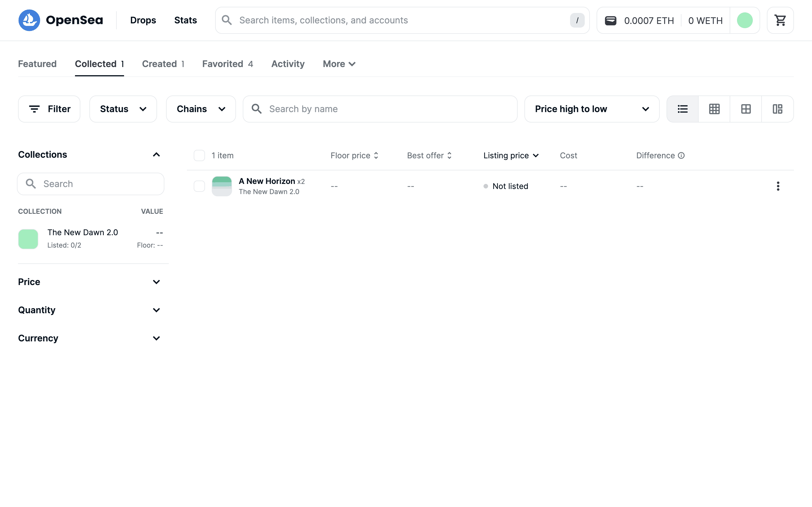Click the Filter button
The image size is (812, 507).
(x=49, y=109)
